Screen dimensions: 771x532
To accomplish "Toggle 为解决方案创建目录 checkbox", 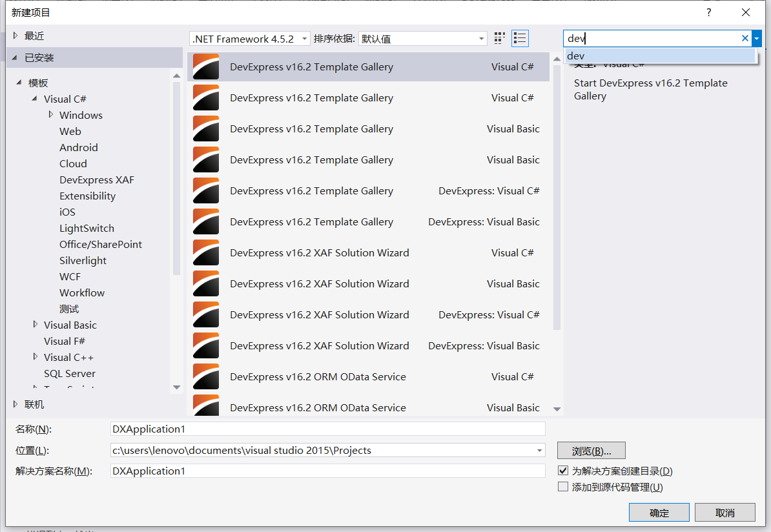I will click(x=563, y=471).
